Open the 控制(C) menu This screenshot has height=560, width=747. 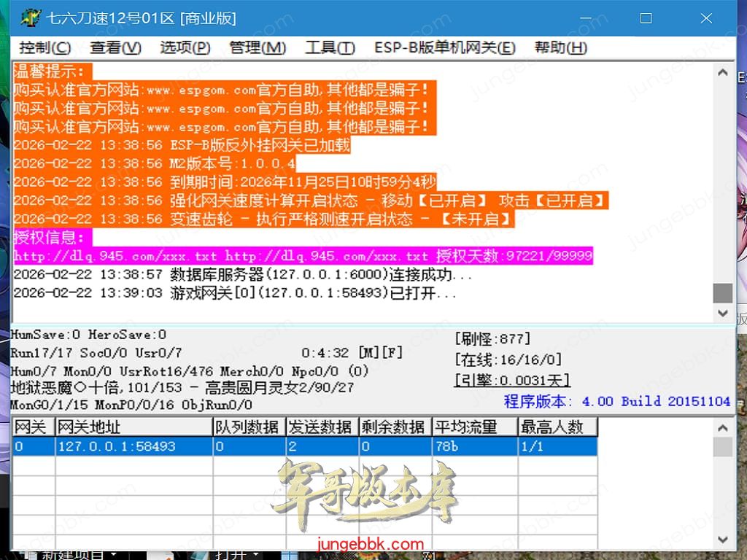[45, 48]
